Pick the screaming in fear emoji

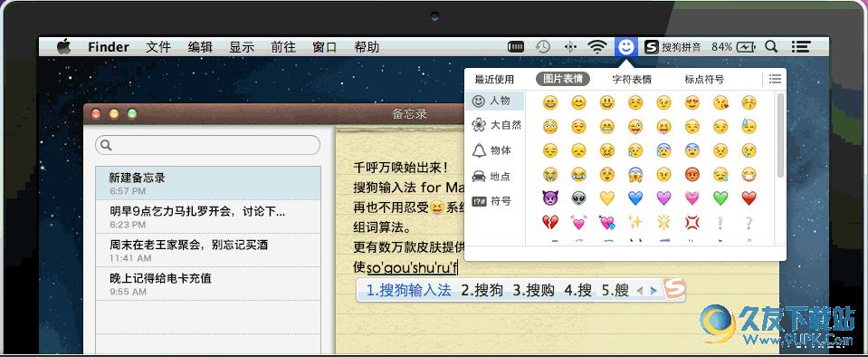tap(635, 174)
